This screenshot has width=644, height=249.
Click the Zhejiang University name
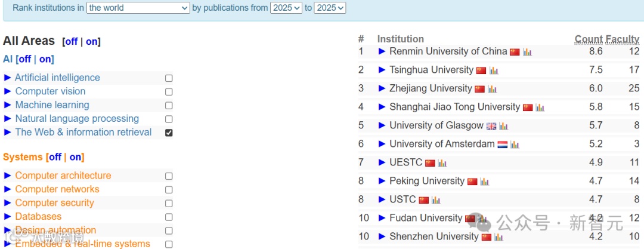click(431, 88)
